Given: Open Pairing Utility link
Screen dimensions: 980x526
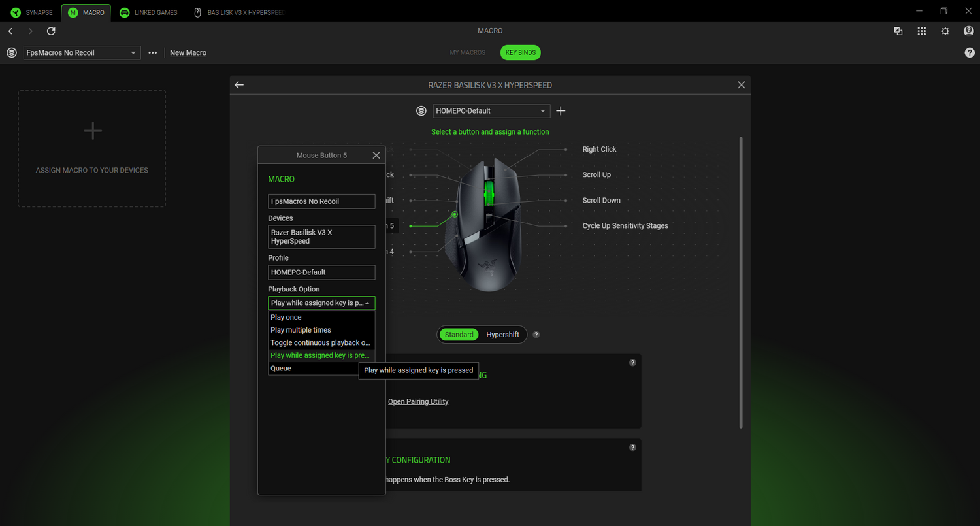Looking at the screenshot, I should 417,402.
